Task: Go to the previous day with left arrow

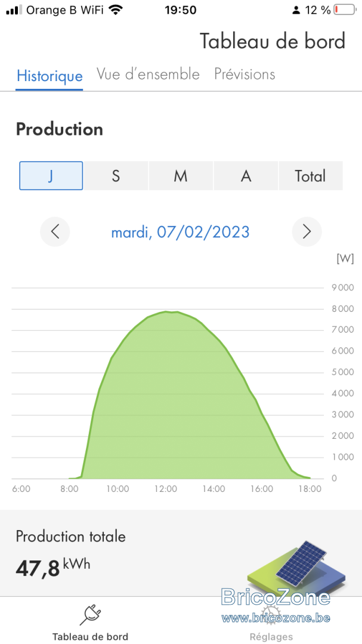Action: pyautogui.click(x=55, y=231)
